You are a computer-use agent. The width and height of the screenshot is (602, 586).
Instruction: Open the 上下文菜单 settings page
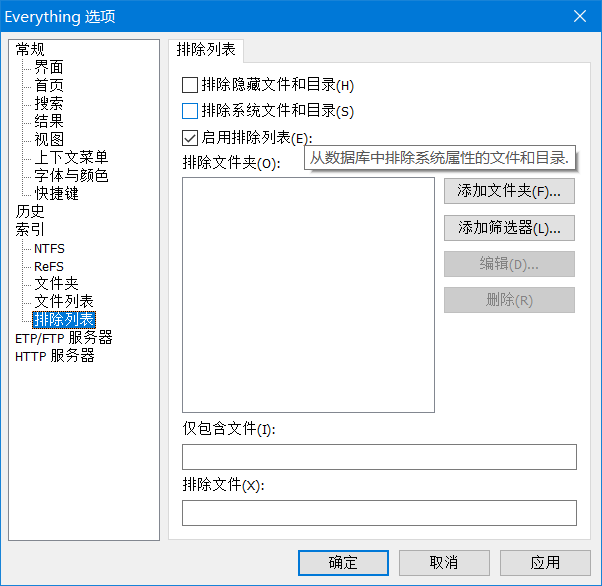(71, 157)
